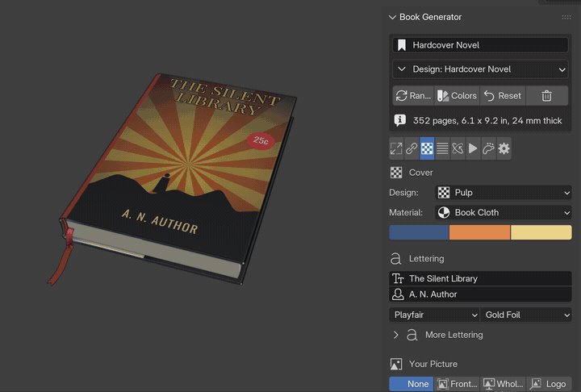Open Design: Hardcover Novel dropdown
The image size is (581, 392).
[480, 69]
